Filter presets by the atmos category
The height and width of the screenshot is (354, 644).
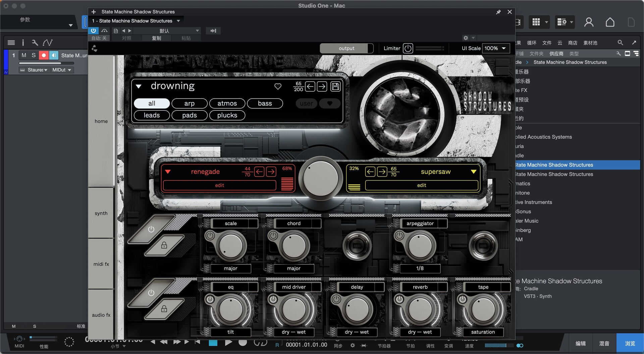(x=227, y=103)
